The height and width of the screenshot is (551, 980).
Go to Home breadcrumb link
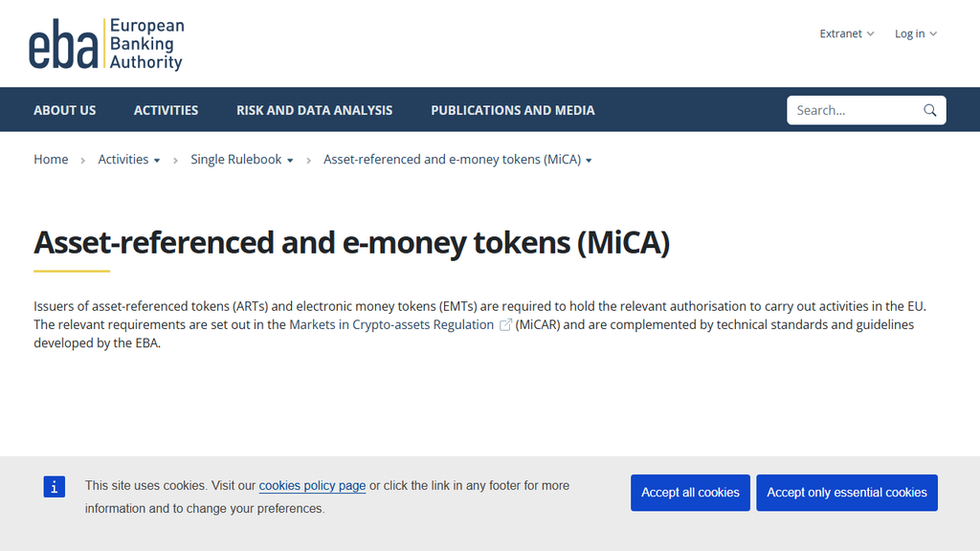tap(51, 160)
